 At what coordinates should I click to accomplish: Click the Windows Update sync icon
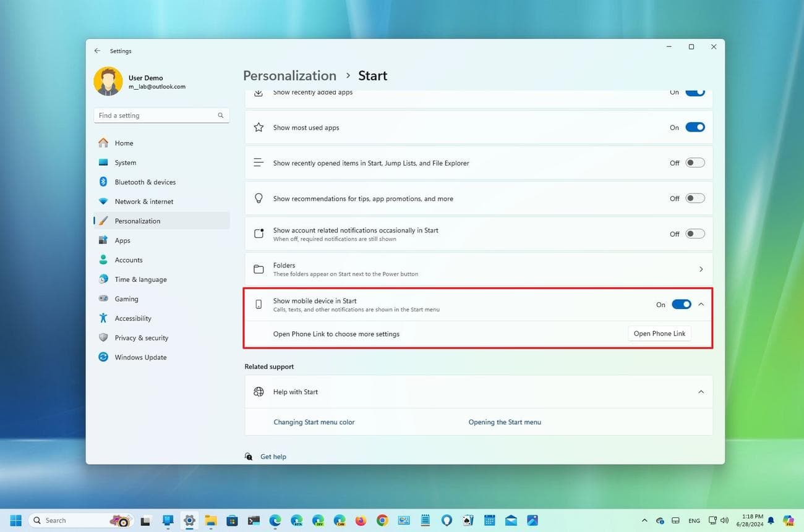pyautogui.click(x=103, y=357)
